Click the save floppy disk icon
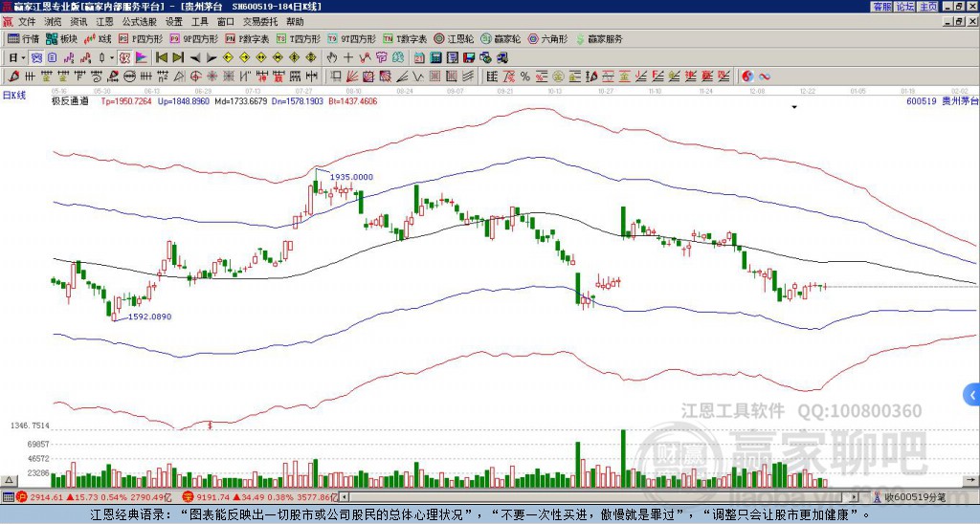The height and width of the screenshot is (524, 980). [469, 58]
